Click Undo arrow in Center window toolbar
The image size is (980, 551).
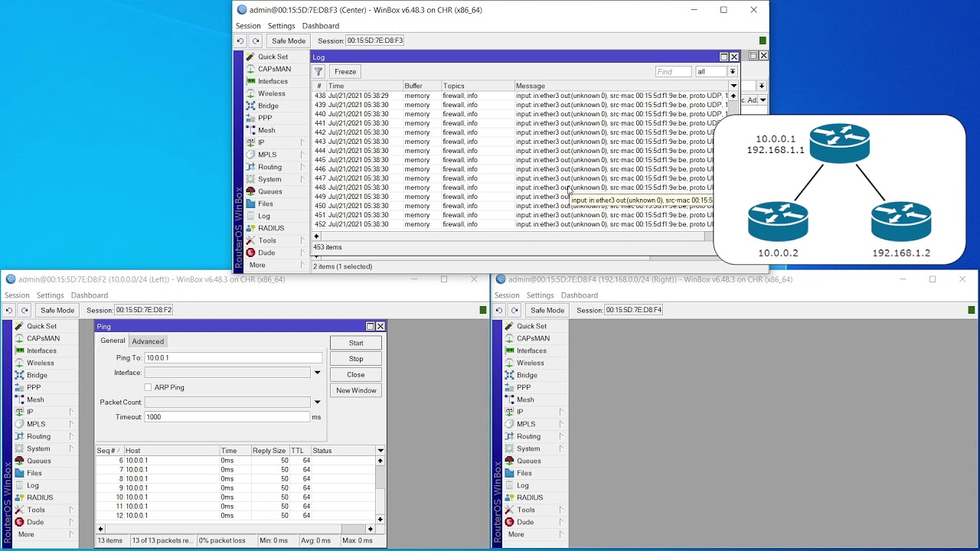240,41
